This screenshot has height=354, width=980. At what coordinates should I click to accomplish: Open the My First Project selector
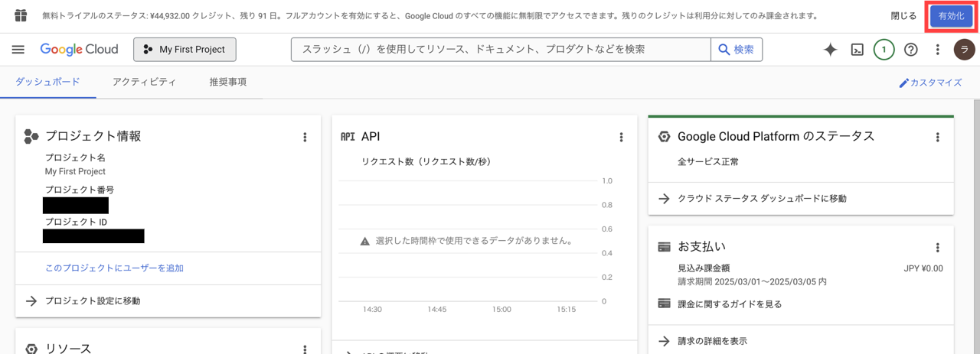185,50
